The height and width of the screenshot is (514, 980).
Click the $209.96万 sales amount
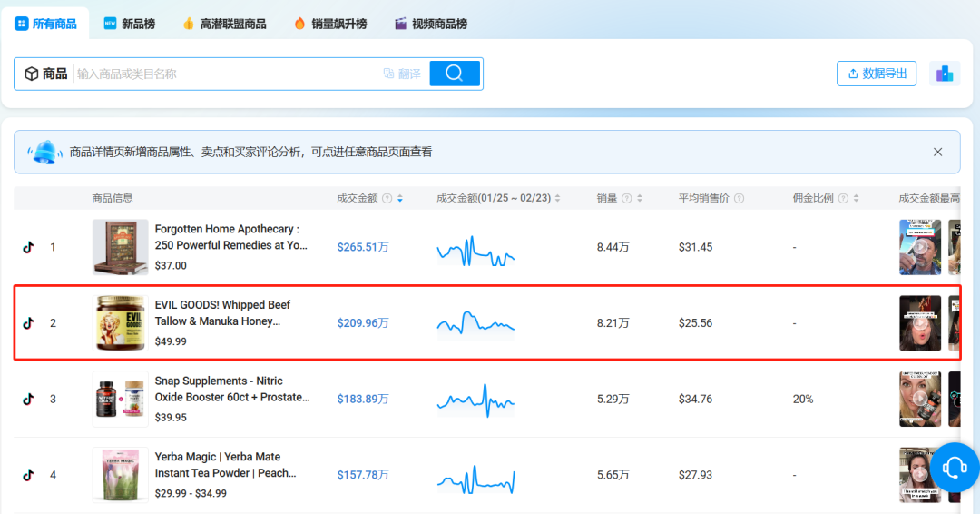(x=362, y=322)
